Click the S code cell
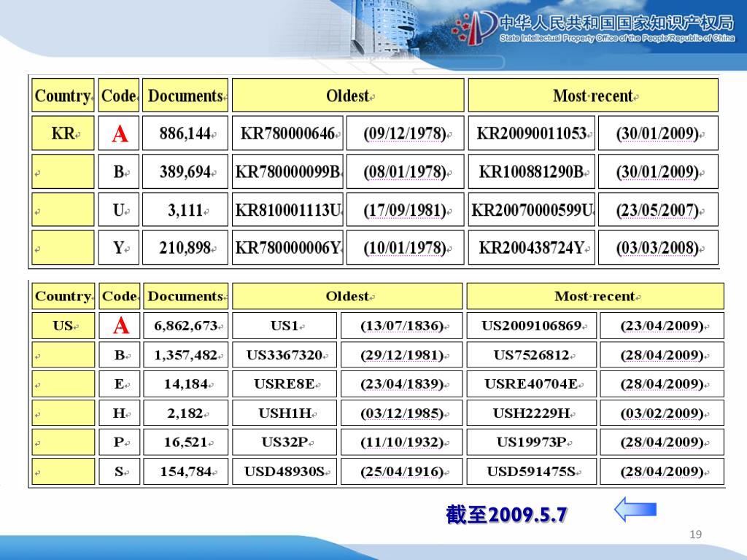The image size is (747, 560). (x=119, y=472)
